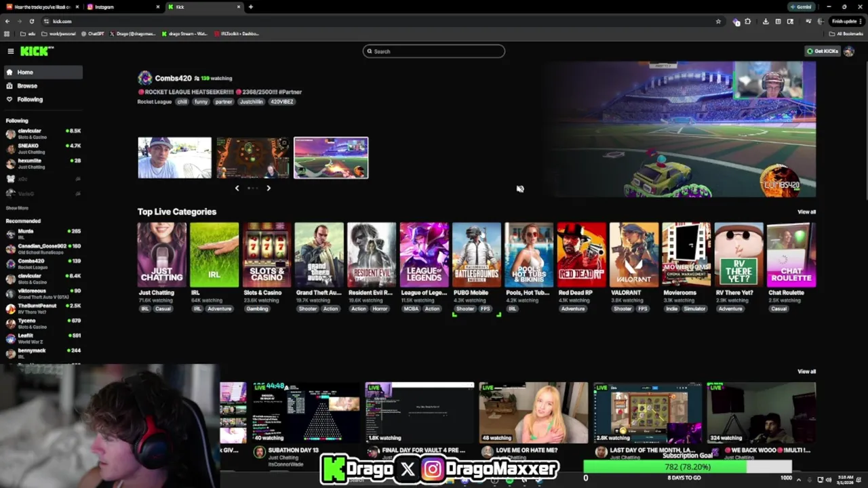The image size is (868, 488).
Task: Select the Rocket League category link
Action: 154,102
